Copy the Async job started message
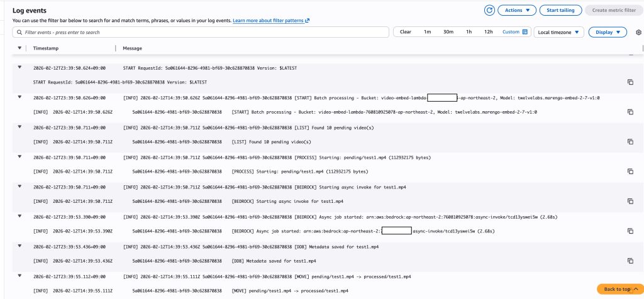The height and width of the screenshot is (299, 644). click(630, 231)
